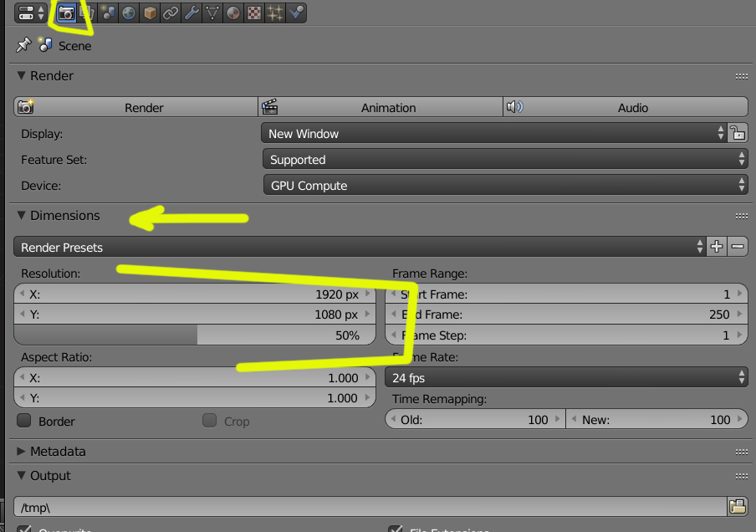This screenshot has width=756, height=532.
Task: Click the Render panel drag grip
Action: pyautogui.click(x=742, y=76)
